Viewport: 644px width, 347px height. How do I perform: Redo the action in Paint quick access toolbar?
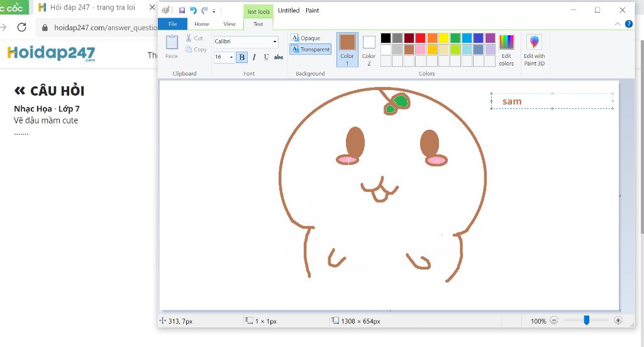[204, 11]
